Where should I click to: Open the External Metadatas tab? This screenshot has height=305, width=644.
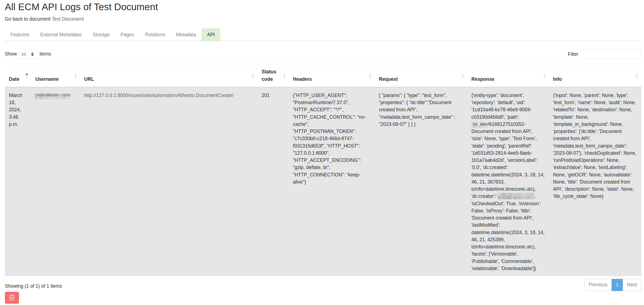coord(61,35)
